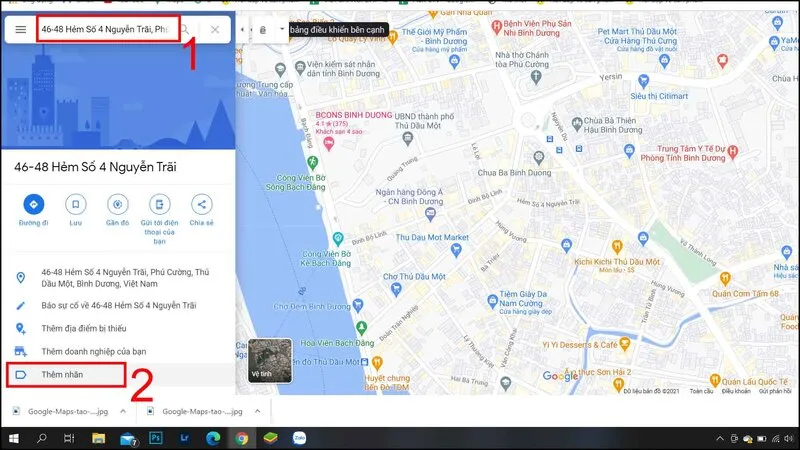The height and width of the screenshot is (450, 800).
Task: Click Báo sự cố về 46-48 Hẻm Số 4
Action: tap(118, 306)
